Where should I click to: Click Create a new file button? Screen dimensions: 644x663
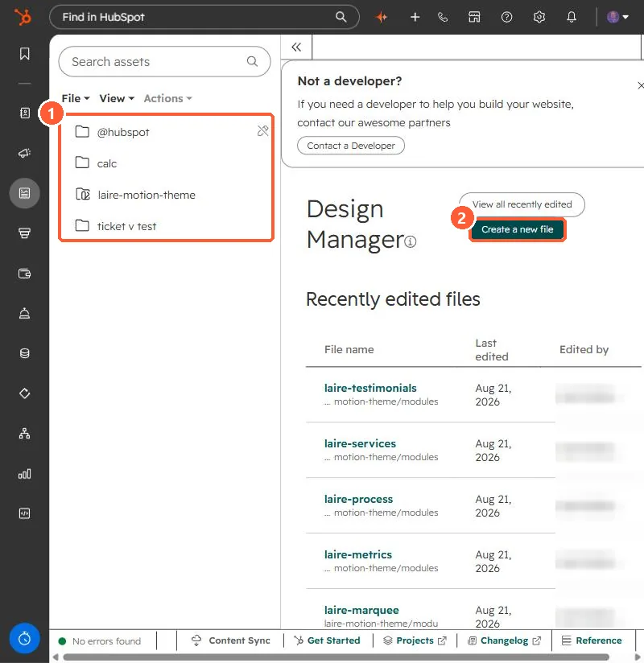tap(517, 229)
